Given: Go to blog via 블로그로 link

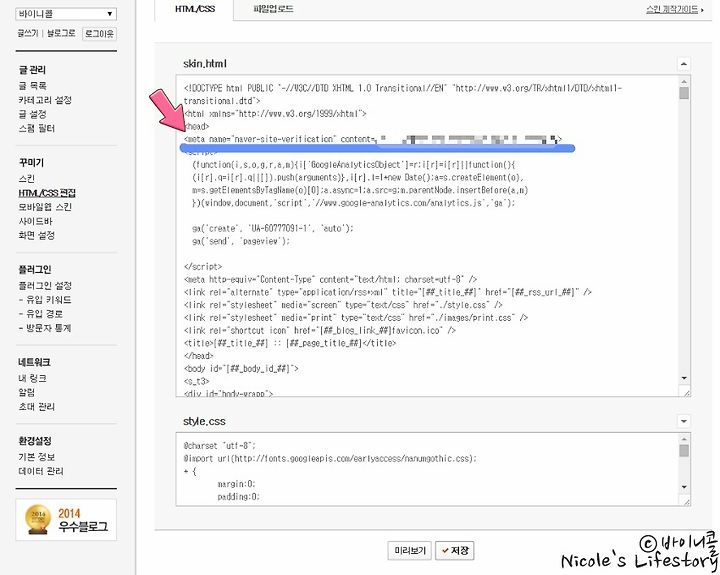Looking at the screenshot, I should pyautogui.click(x=61, y=34).
